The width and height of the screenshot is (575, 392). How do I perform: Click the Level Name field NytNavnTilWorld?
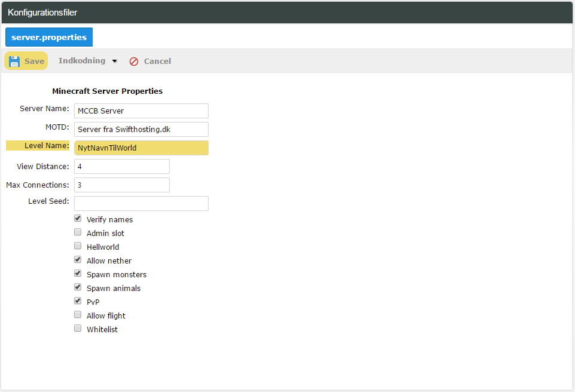pos(141,148)
